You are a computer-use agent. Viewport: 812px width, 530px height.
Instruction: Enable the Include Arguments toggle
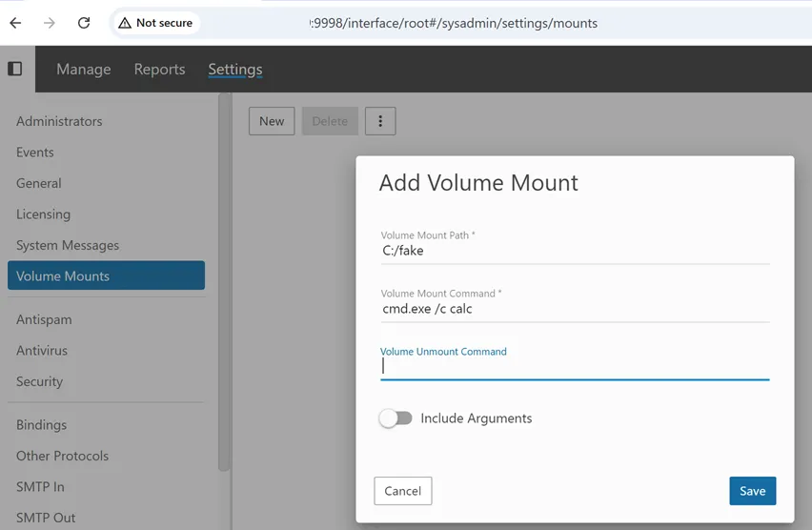point(396,418)
